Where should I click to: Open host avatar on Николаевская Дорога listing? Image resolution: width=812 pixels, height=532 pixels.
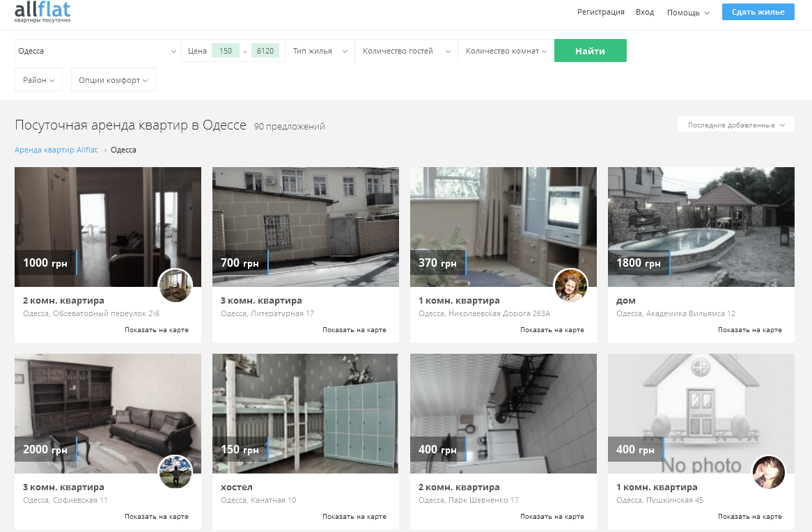click(571, 285)
